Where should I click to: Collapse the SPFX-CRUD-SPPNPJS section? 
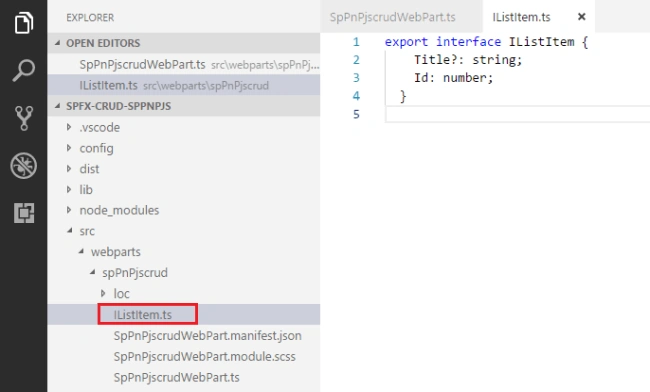(x=58, y=106)
